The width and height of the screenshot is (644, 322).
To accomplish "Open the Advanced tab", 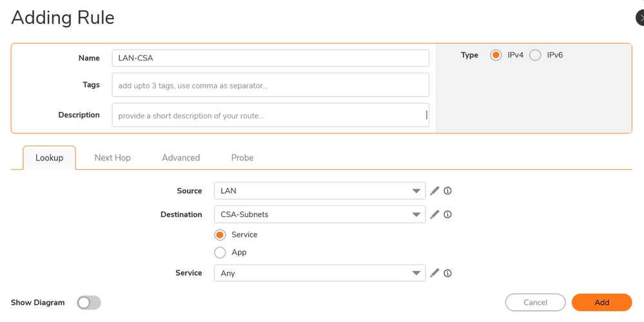I will [x=181, y=158].
